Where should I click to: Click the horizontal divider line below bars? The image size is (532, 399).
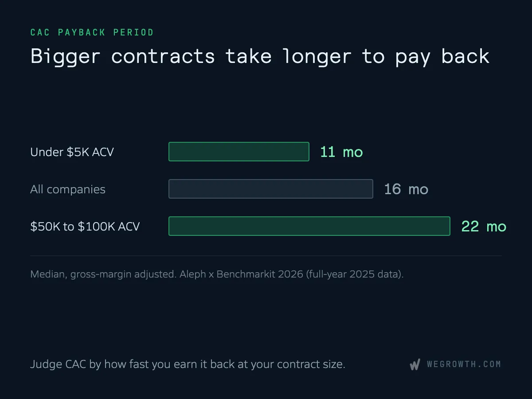coord(266,256)
